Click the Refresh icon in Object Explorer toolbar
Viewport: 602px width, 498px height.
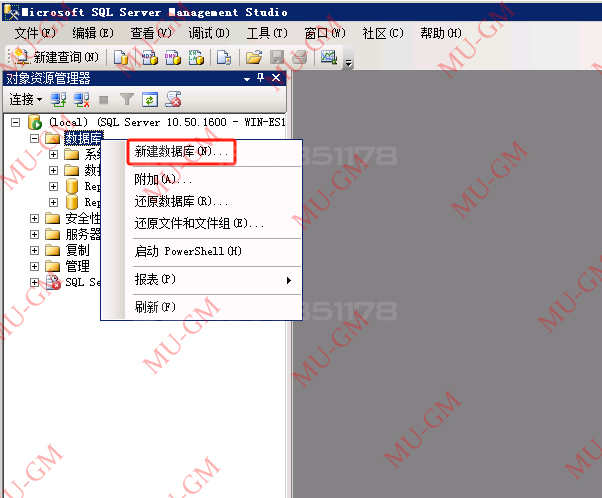pos(150,100)
